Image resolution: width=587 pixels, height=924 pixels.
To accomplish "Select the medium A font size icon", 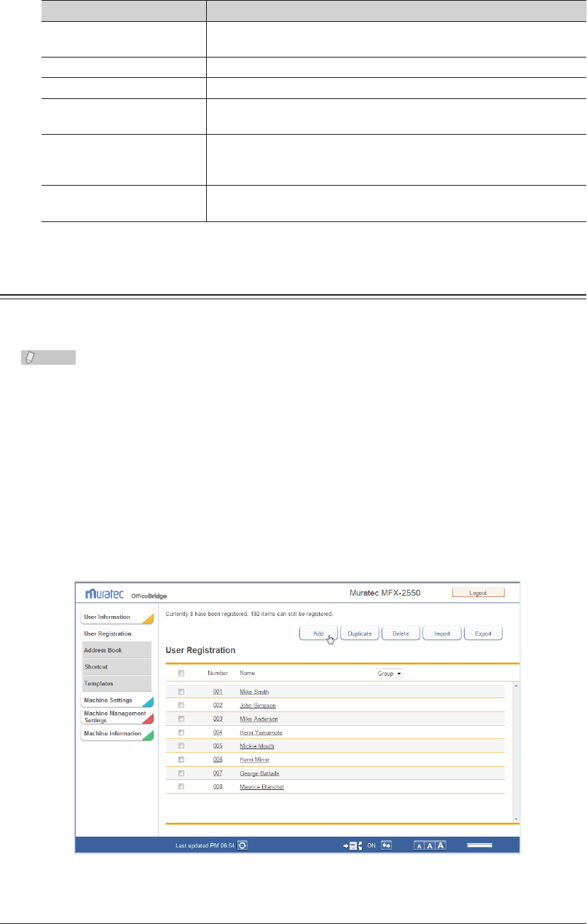I will [x=430, y=845].
